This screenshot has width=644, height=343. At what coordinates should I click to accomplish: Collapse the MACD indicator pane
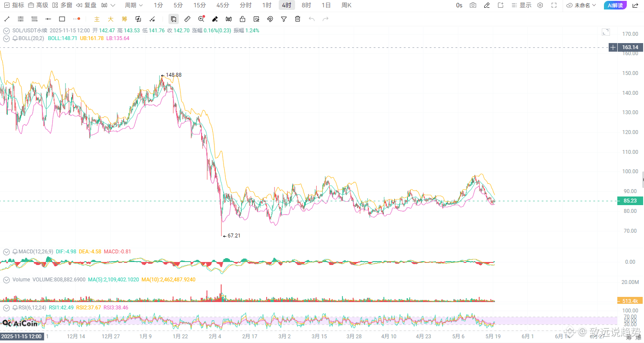tap(6, 252)
